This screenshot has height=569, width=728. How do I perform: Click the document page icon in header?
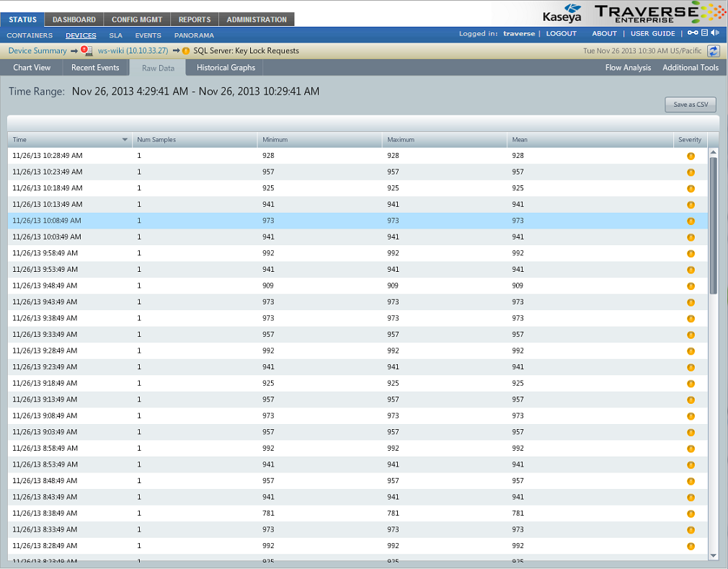tap(705, 33)
